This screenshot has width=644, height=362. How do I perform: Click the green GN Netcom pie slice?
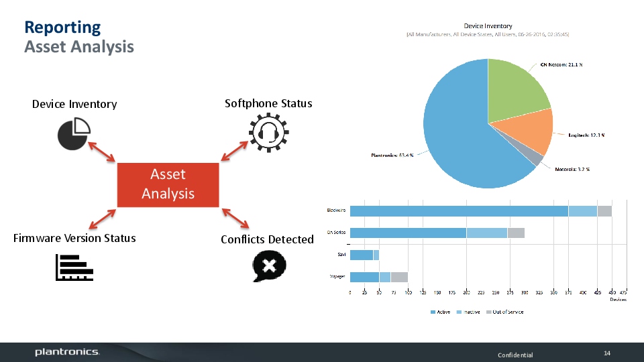click(x=513, y=90)
